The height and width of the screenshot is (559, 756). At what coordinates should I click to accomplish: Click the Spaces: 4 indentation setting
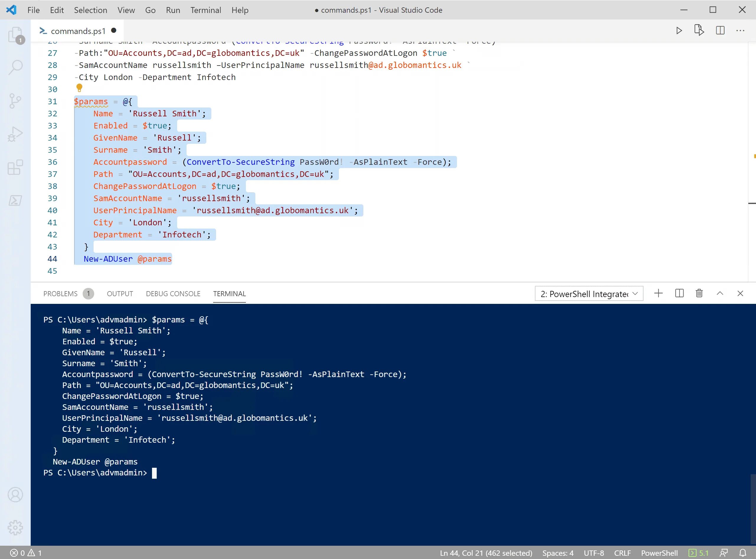[x=558, y=553]
